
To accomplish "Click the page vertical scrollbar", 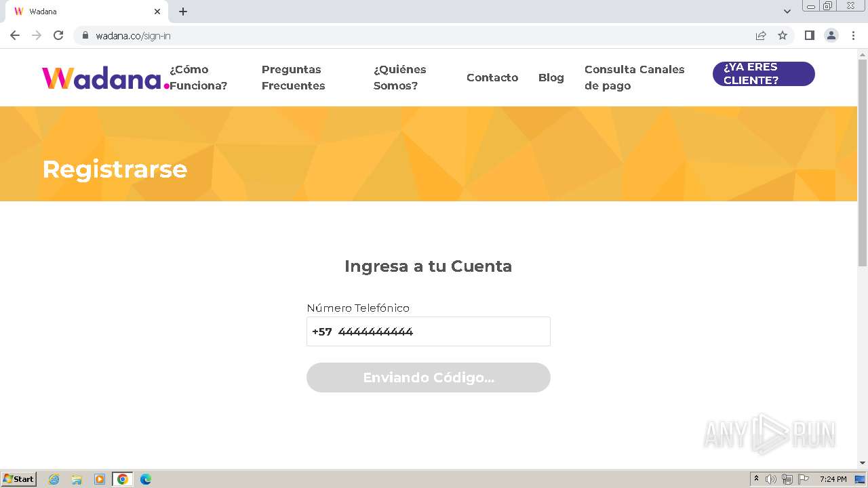I will pyautogui.click(x=863, y=163).
